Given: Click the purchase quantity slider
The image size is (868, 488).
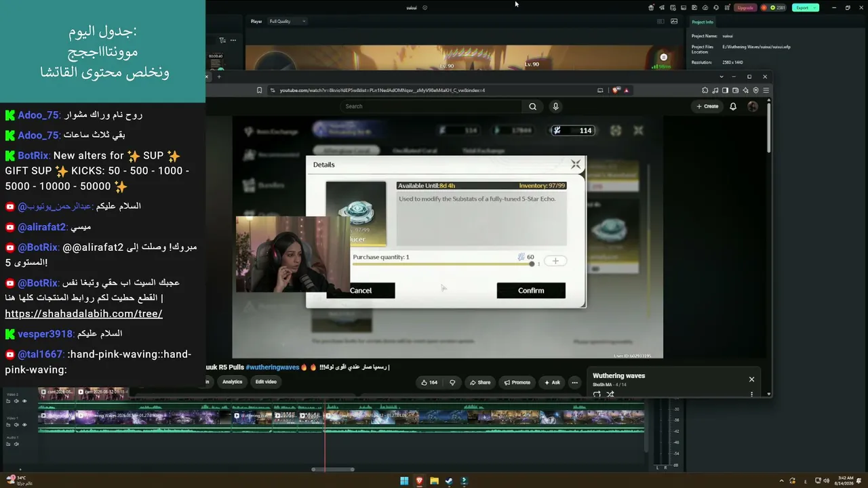Looking at the screenshot, I should [x=442, y=264].
